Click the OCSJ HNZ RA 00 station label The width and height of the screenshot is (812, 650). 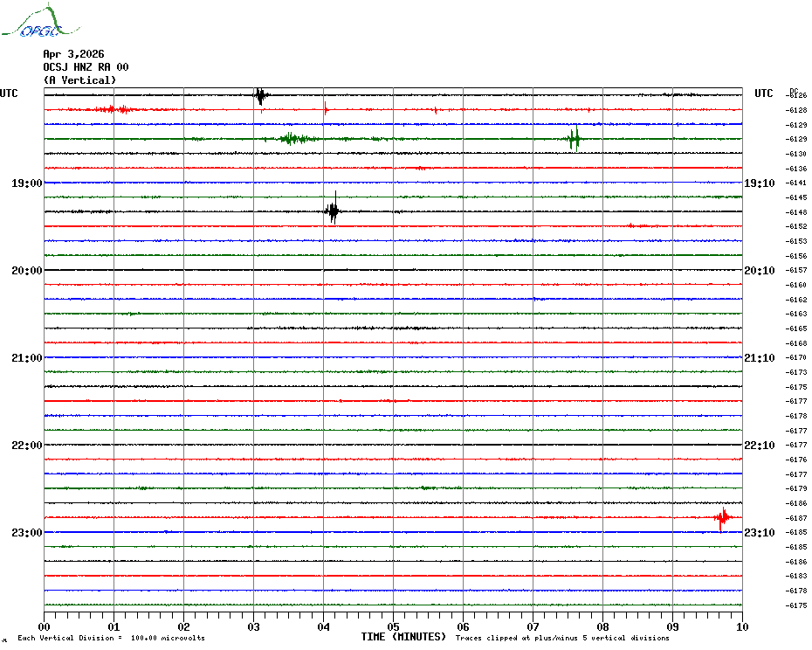(86, 67)
